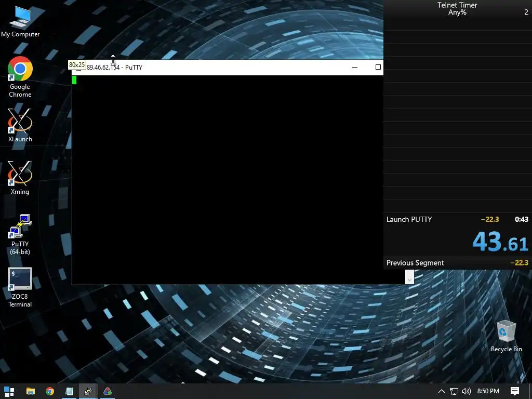The image size is (532, 399).
Task: Switch to PuTTY taskbar button
Action: coord(88,391)
